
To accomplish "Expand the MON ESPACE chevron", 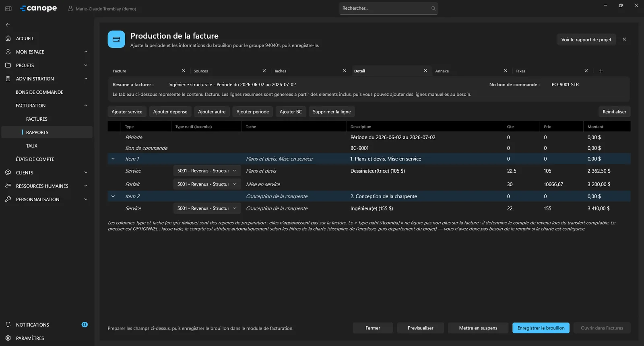I will [x=86, y=52].
